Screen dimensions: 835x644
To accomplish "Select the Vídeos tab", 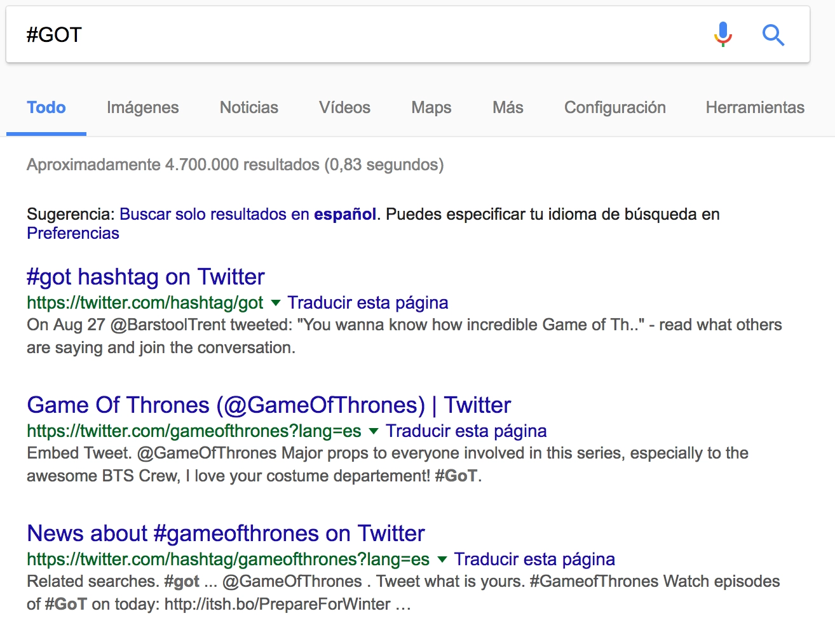I will coord(344,107).
